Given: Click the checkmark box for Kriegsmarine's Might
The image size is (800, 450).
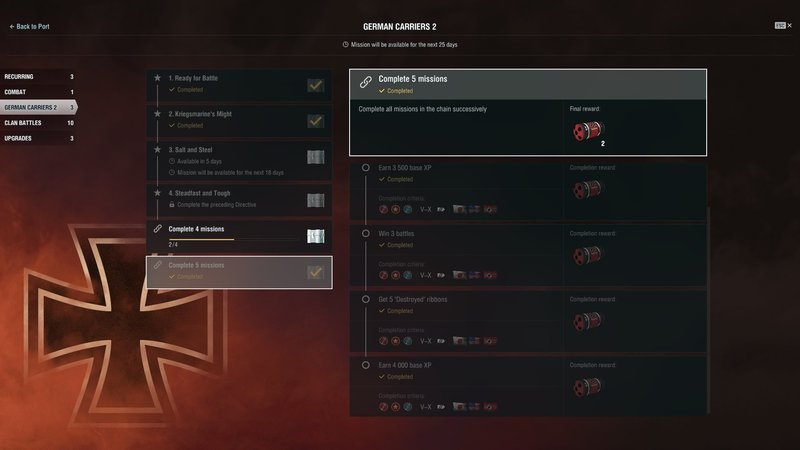Looking at the screenshot, I should [x=316, y=121].
